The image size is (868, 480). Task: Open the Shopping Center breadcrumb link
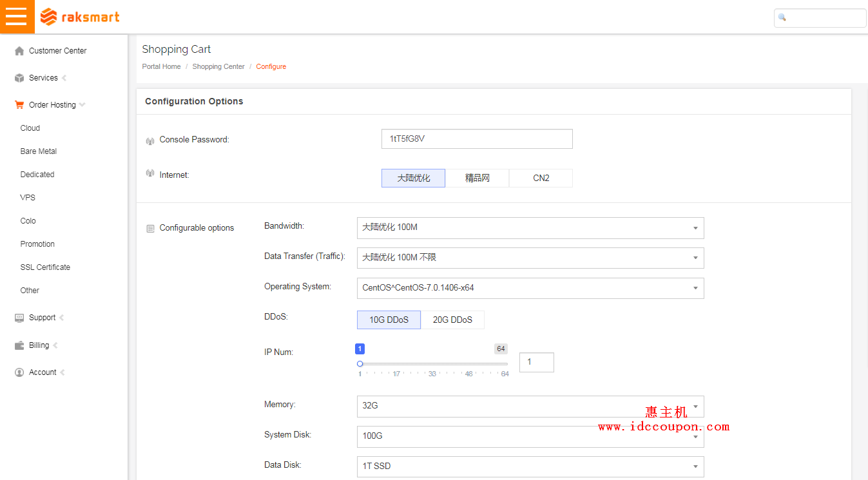click(x=218, y=67)
